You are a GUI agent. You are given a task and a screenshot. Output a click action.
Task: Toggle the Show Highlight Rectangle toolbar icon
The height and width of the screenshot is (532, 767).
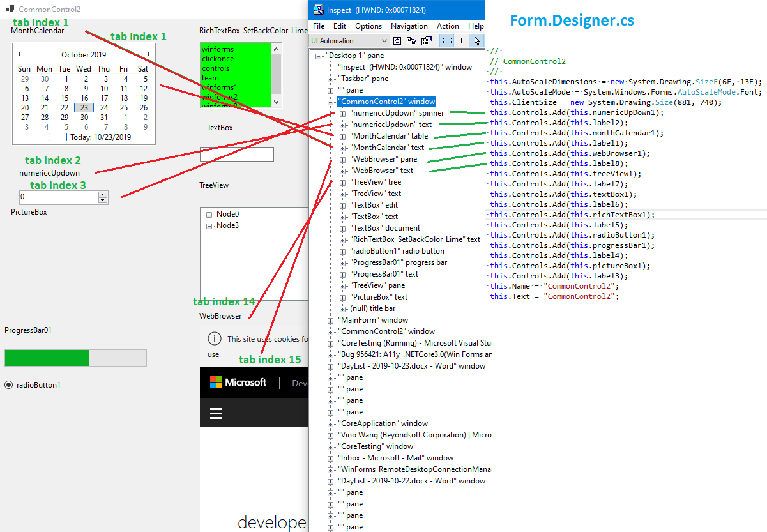coord(447,41)
